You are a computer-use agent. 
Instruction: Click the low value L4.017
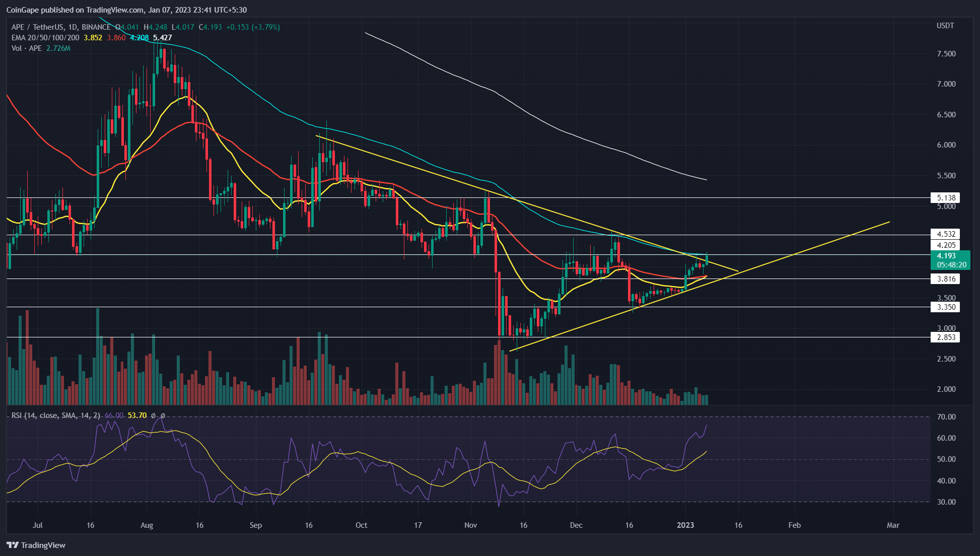tap(183, 27)
